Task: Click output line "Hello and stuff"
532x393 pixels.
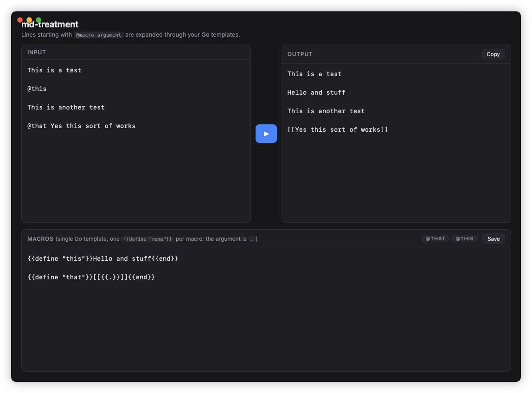Action: tap(316, 93)
